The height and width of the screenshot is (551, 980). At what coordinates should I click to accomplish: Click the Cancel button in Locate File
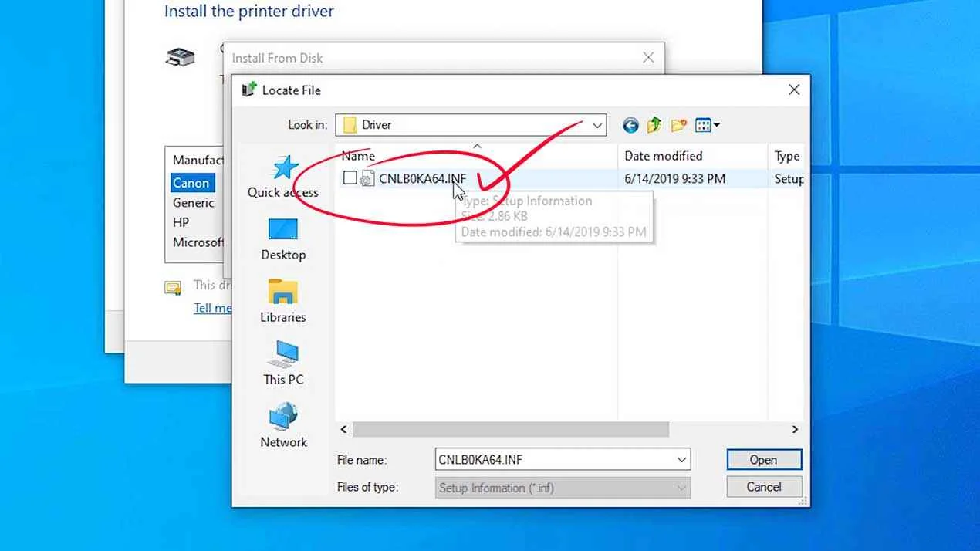click(x=764, y=487)
